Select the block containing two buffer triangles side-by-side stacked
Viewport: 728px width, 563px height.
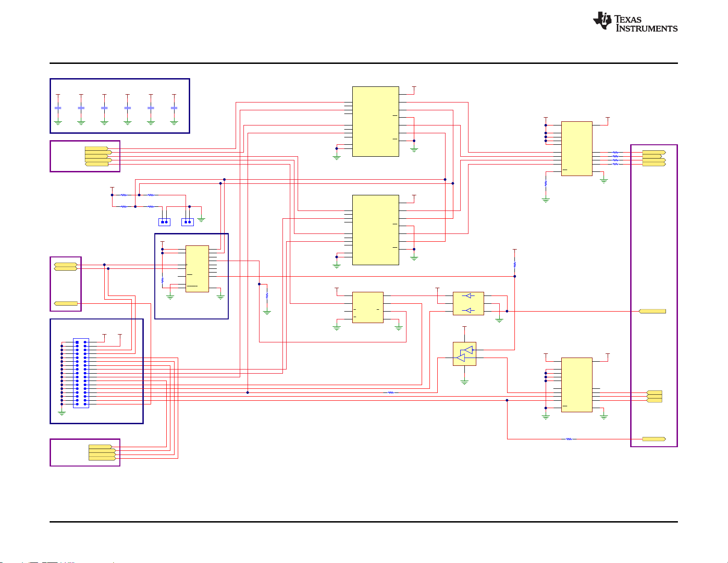468,303
